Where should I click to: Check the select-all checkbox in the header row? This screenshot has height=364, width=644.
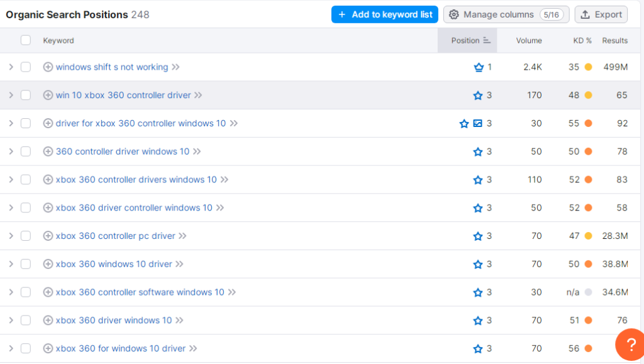(x=25, y=39)
